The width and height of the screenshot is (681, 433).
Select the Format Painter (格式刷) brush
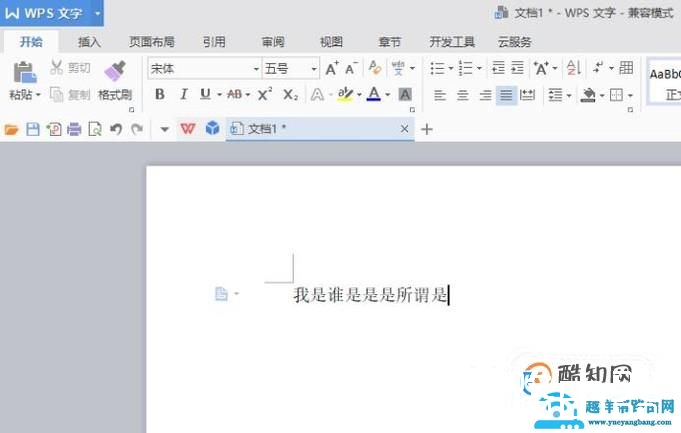[115, 80]
